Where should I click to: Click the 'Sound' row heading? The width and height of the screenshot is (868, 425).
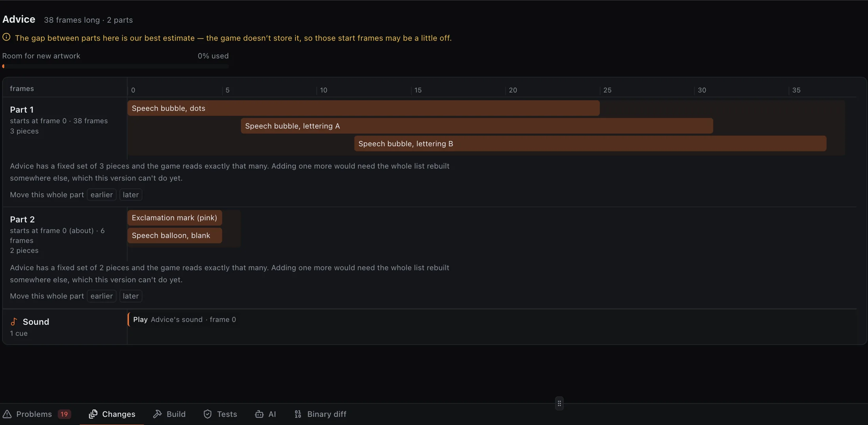pyautogui.click(x=36, y=322)
